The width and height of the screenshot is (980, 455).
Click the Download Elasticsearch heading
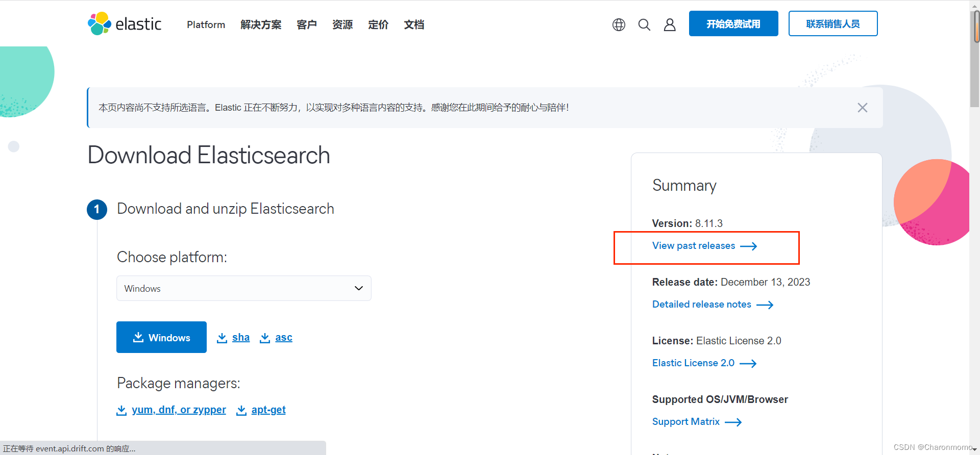[x=209, y=155]
